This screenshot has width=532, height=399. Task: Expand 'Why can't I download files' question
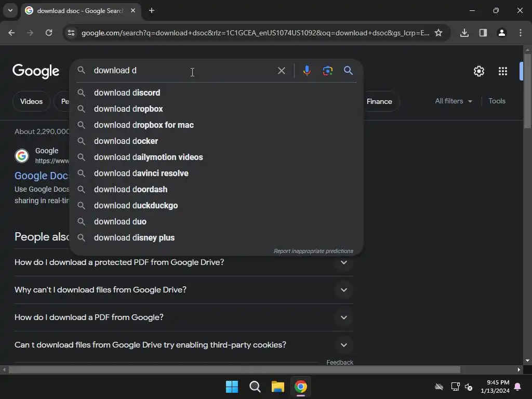pyautogui.click(x=184, y=290)
